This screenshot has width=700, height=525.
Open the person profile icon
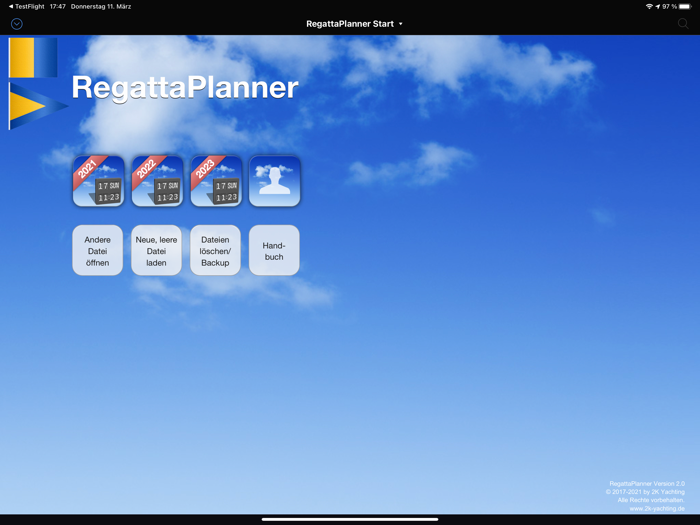(x=275, y=181)
